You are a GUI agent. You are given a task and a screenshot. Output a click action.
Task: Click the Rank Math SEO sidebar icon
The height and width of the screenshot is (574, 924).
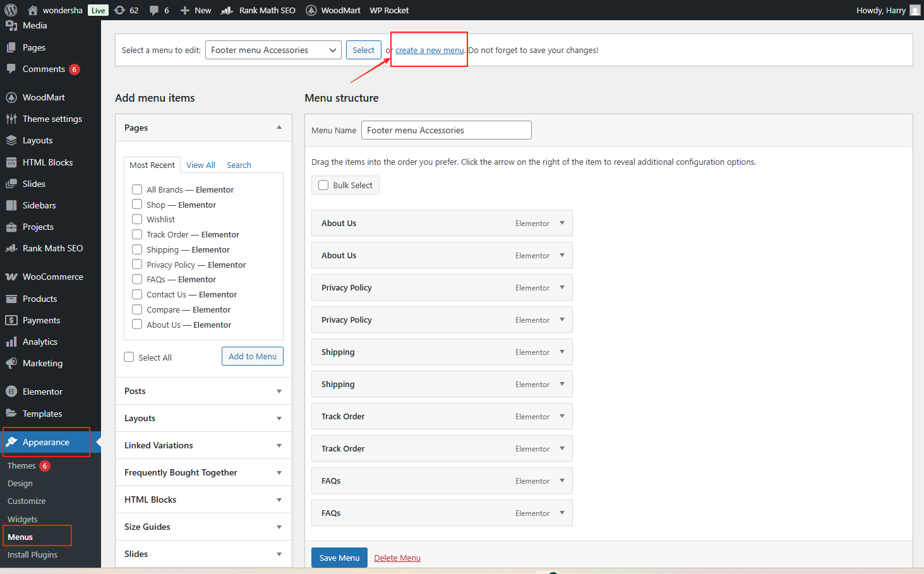11,248
